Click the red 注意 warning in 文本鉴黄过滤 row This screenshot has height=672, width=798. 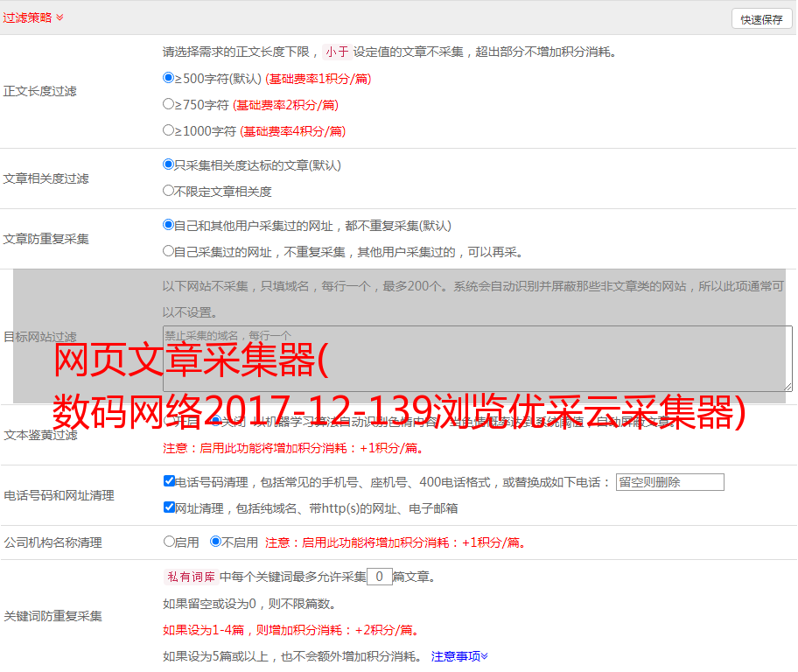pos(293,448)
